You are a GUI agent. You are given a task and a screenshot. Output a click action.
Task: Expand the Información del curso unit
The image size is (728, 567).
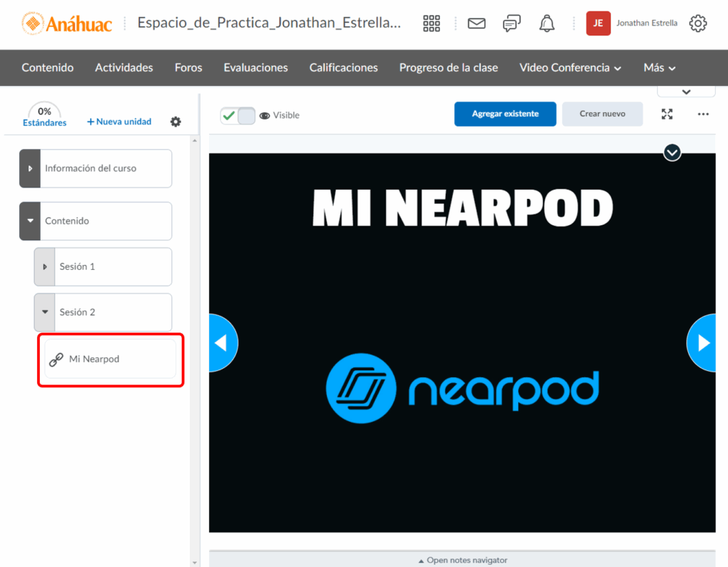pyautogui.click(x=30, y=168)
